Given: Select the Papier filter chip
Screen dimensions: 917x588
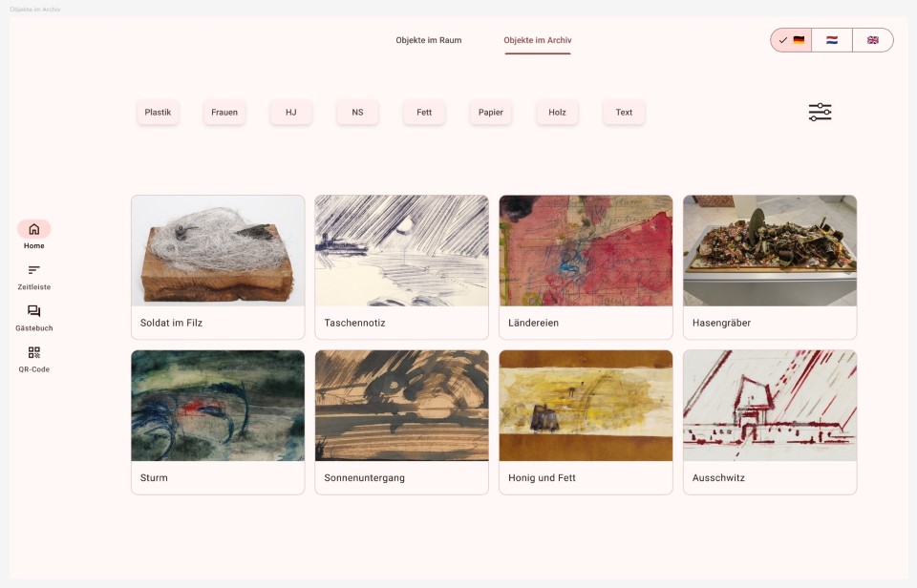Looking at the screenshot, I should [x=491, y=113].
